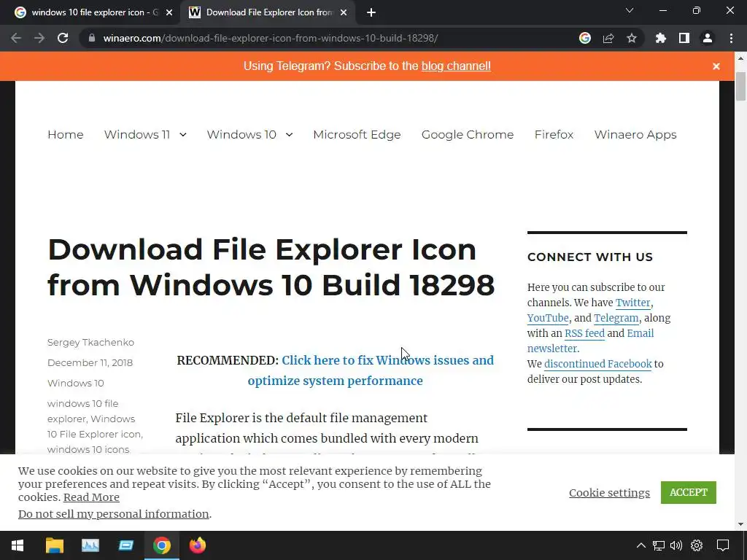
Task: Open File Explorer from the taskbar
Action: coord(54,545)
